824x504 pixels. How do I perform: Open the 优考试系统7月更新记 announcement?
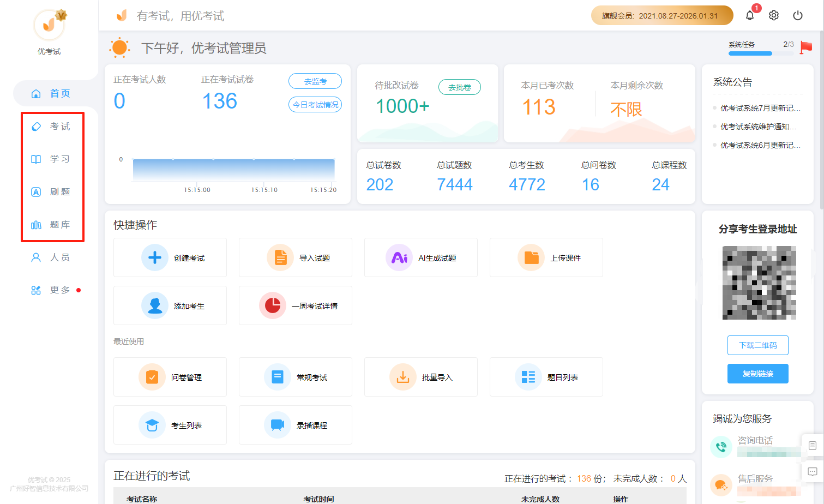pos(760,108)
